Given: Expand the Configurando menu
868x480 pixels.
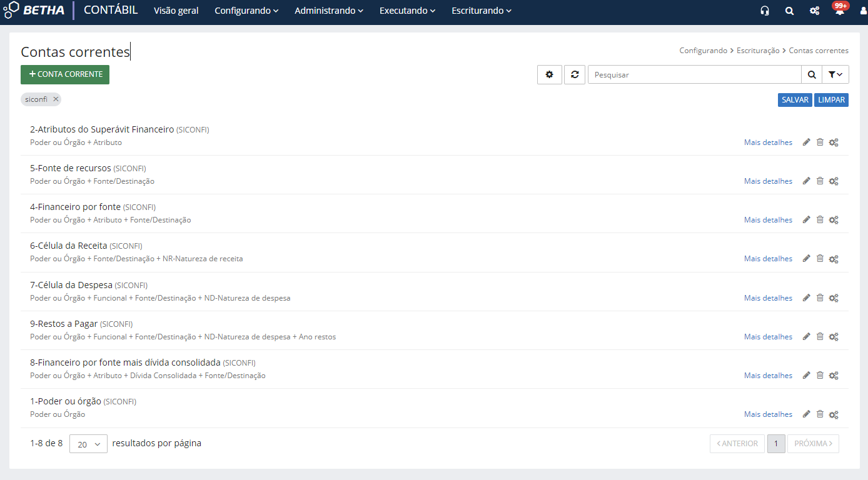Looking at the screenshot, I should [246, 11].
